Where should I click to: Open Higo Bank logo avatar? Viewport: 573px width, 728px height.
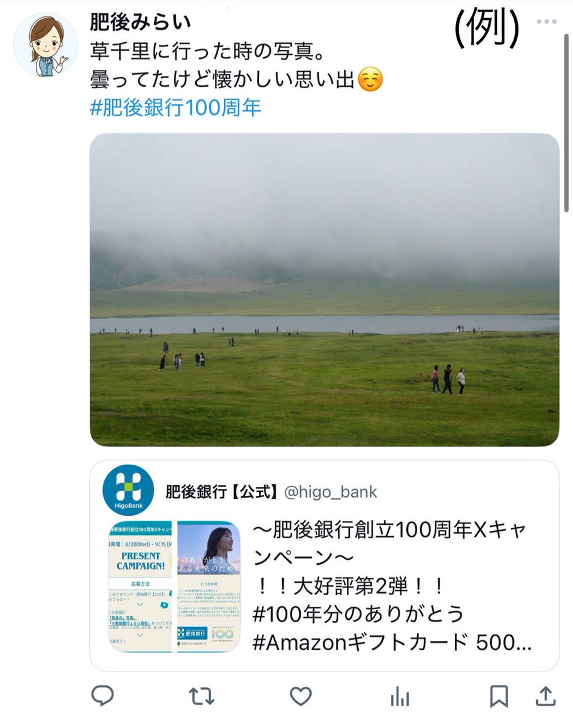[128, 490]
